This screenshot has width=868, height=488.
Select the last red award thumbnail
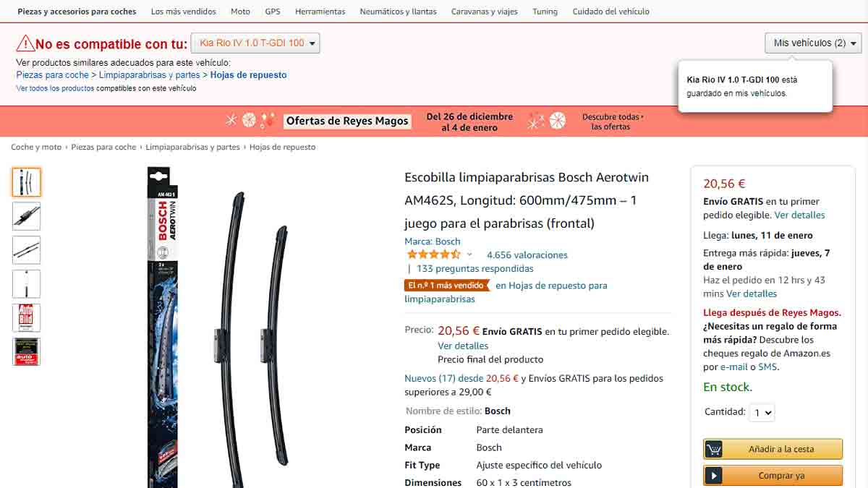point(27,351)
